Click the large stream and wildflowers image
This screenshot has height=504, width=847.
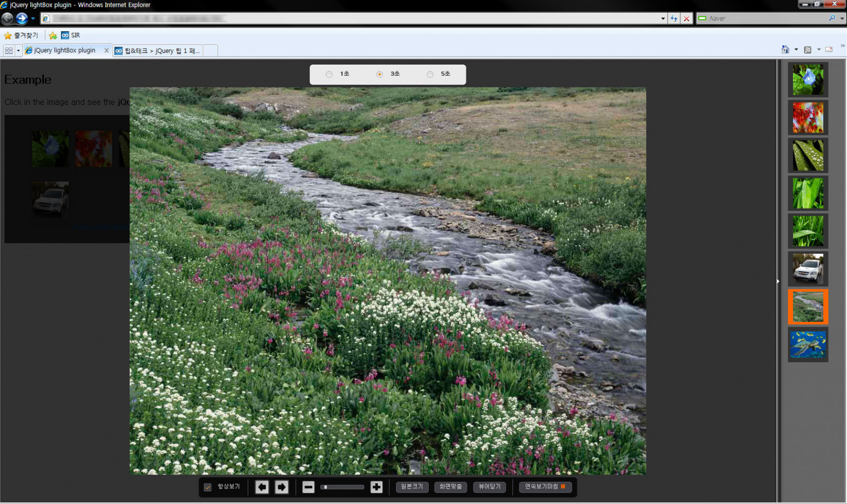point(388,281)
